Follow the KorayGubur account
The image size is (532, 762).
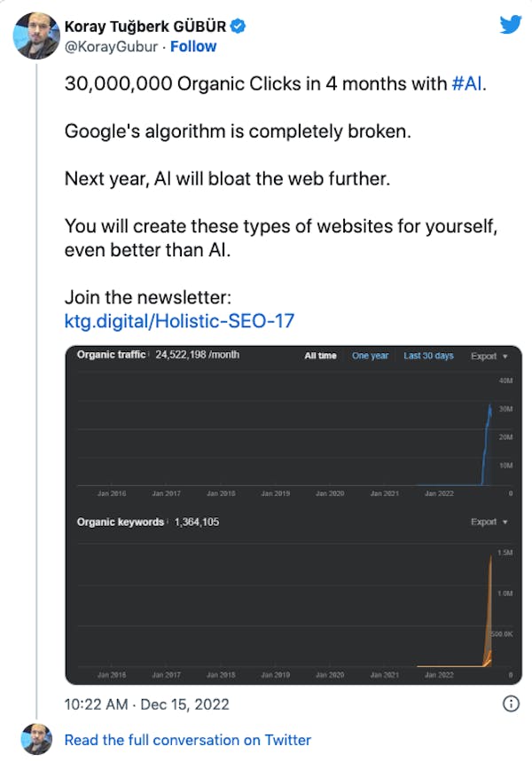(x=193, y=45)
